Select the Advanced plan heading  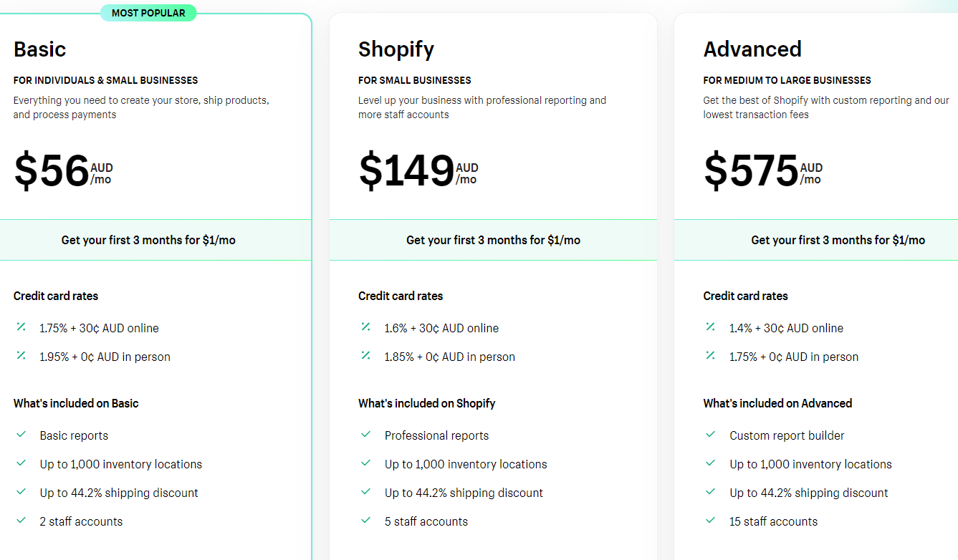coord(752,49)
